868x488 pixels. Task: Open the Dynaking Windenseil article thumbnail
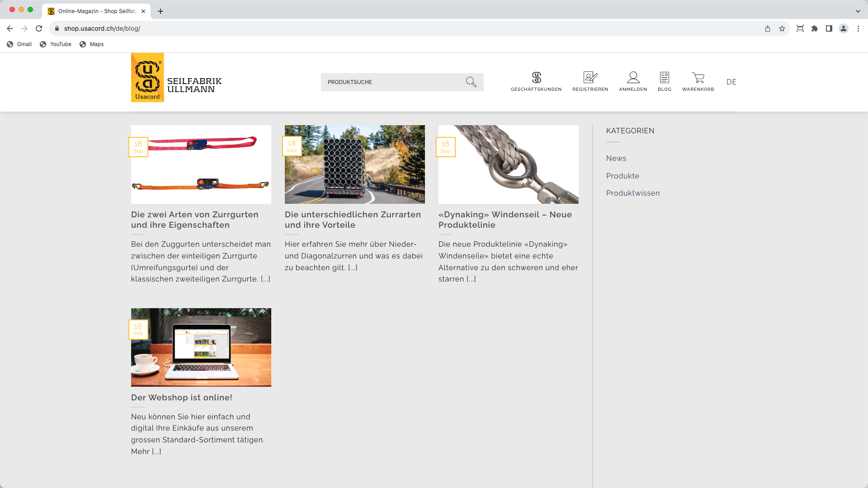pyautogui.click(x=508, y=164)
